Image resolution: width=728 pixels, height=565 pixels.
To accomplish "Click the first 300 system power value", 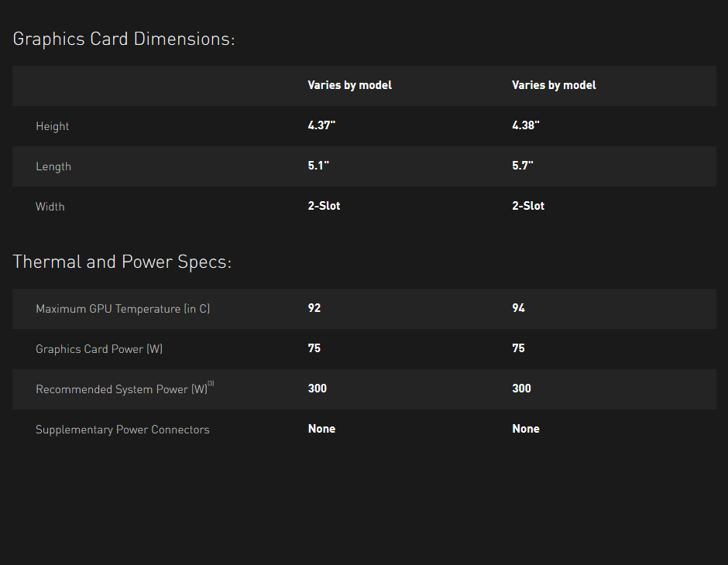I will point(317,389).
